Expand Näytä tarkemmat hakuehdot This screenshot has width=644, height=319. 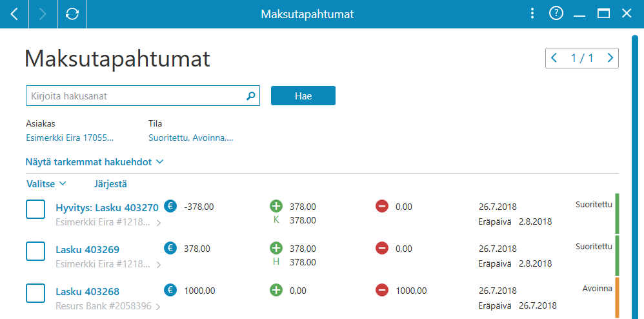(94, 162)
